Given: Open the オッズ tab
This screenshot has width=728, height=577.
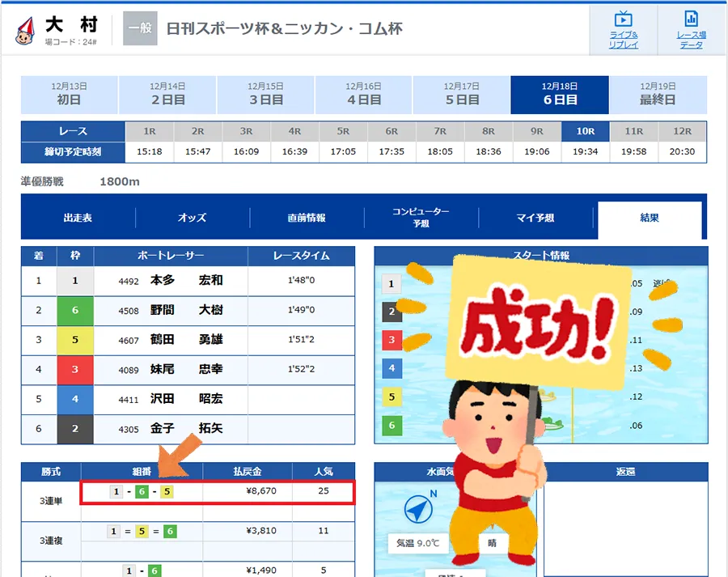Looking at the screenshot, I should 192,218.
